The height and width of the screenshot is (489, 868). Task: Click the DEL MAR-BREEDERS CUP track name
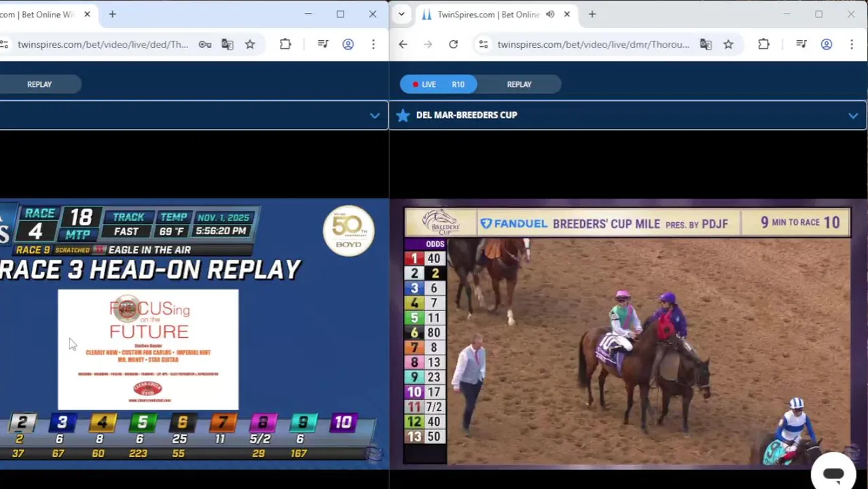tap(467, 115)
